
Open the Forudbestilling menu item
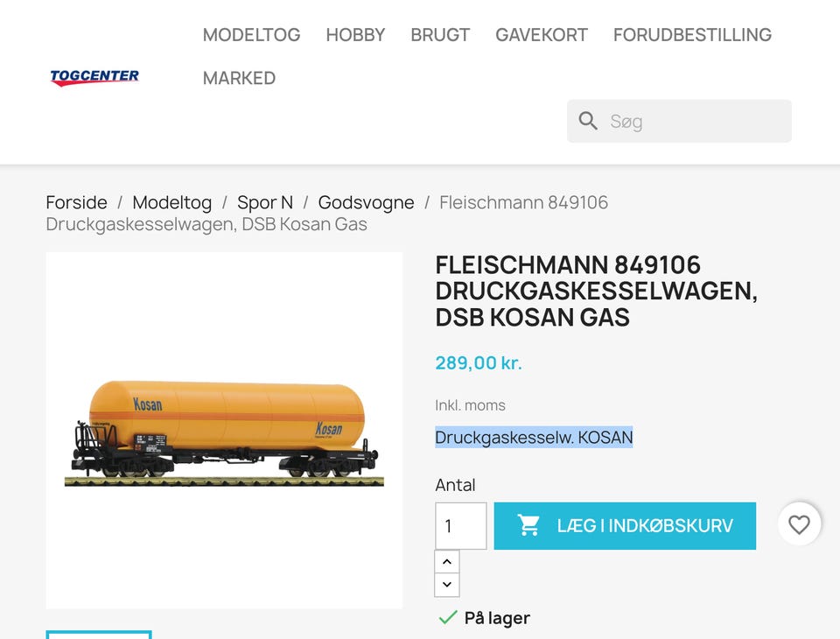point(692,35)
